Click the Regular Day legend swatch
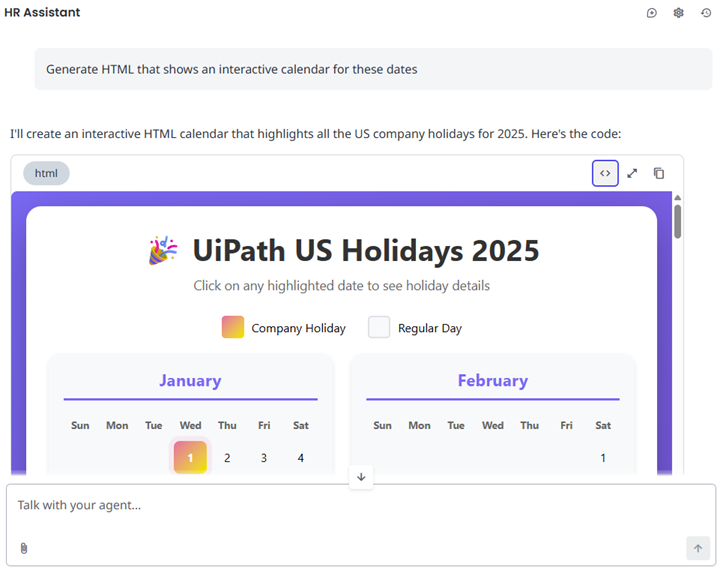The height and width of the screenshot is (573, 720). [x=379, y=327]
